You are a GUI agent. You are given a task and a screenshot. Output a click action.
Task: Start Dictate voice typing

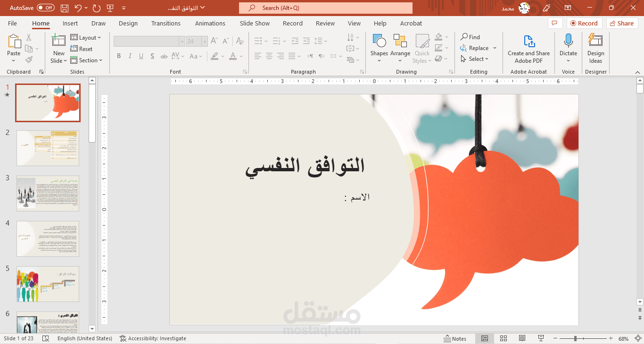[x=568, y=45]
